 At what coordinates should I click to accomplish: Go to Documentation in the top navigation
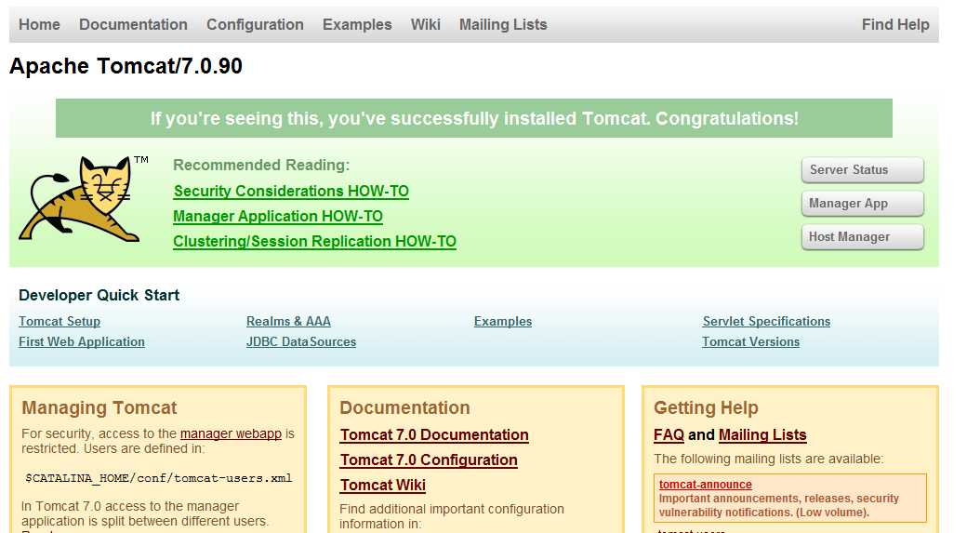[133, 24]
